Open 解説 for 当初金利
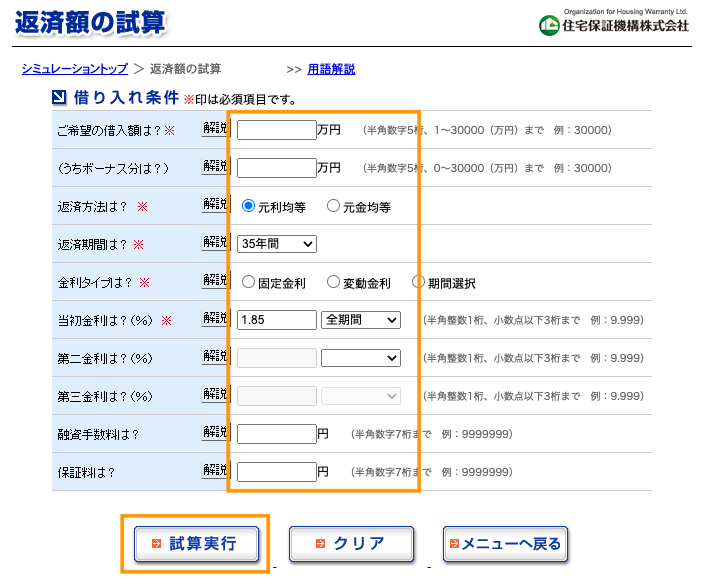The width and height of the screenshot is (701, 582). 215,319
